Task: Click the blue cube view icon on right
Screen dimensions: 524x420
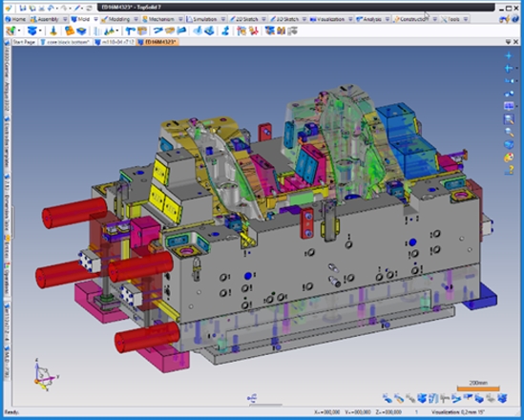Action: click(509, 145)
